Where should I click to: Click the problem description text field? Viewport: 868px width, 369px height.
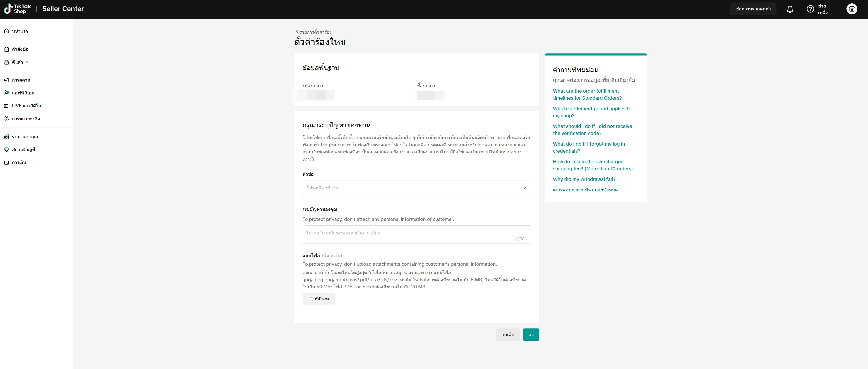point(417,234)
